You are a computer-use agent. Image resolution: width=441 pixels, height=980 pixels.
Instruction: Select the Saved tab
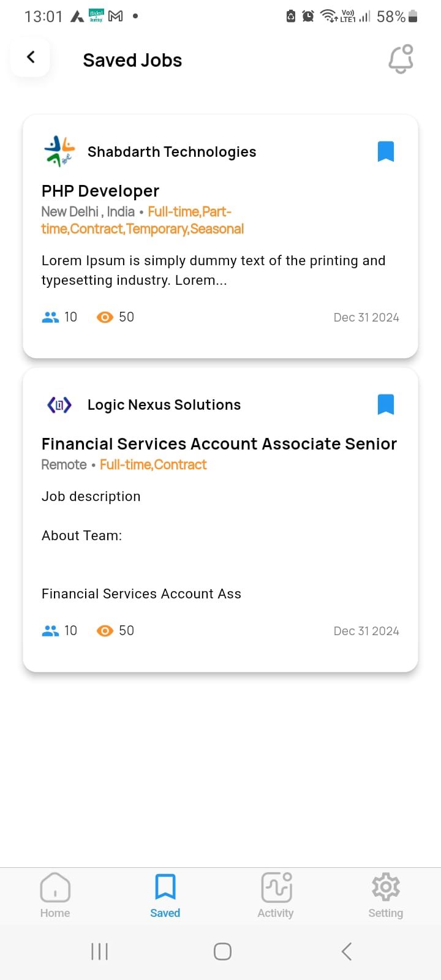coord(165,895)
